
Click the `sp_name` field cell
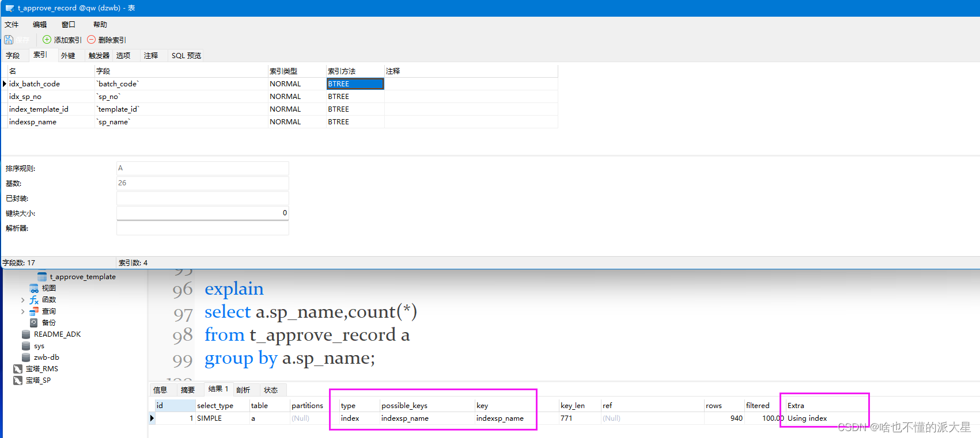181,122
